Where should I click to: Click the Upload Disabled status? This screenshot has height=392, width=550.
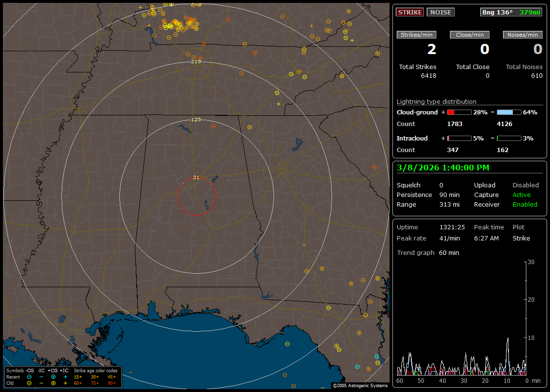[x=525, y=185]
